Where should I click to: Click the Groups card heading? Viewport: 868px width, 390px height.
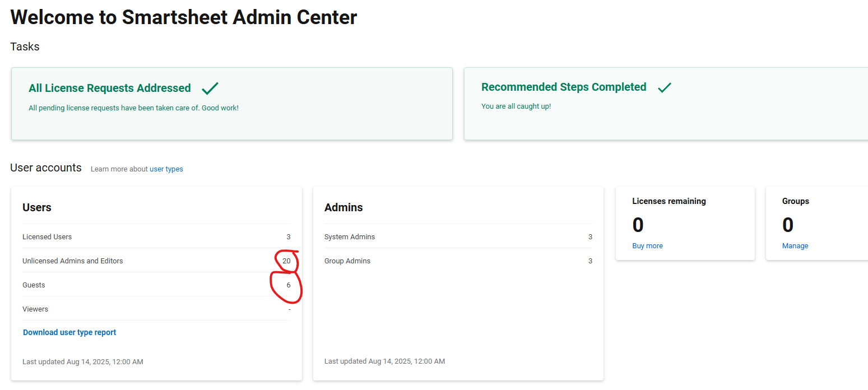pos(796,201)
